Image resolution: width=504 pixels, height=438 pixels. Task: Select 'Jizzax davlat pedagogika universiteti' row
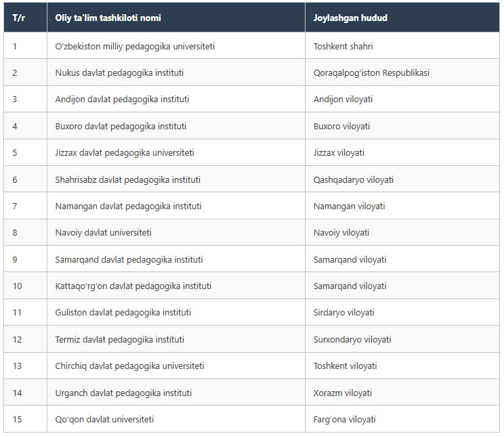click(252, 152)
